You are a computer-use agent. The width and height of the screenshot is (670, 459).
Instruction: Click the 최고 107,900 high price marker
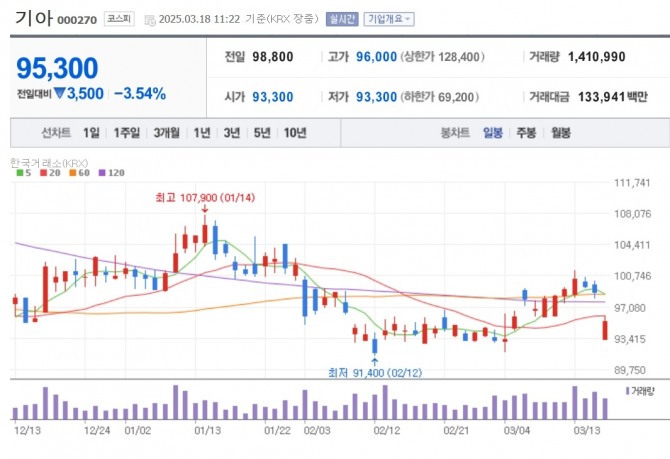[205, 197]
